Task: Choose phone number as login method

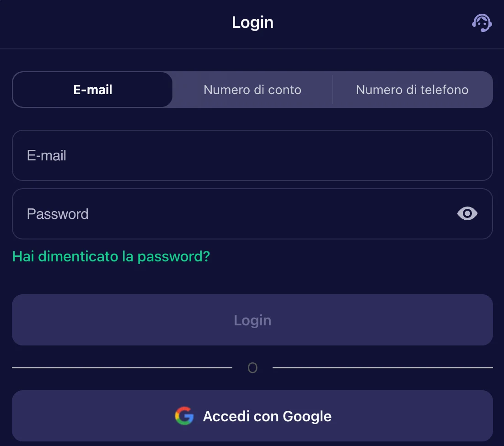Action: click(x=412, y=90)
